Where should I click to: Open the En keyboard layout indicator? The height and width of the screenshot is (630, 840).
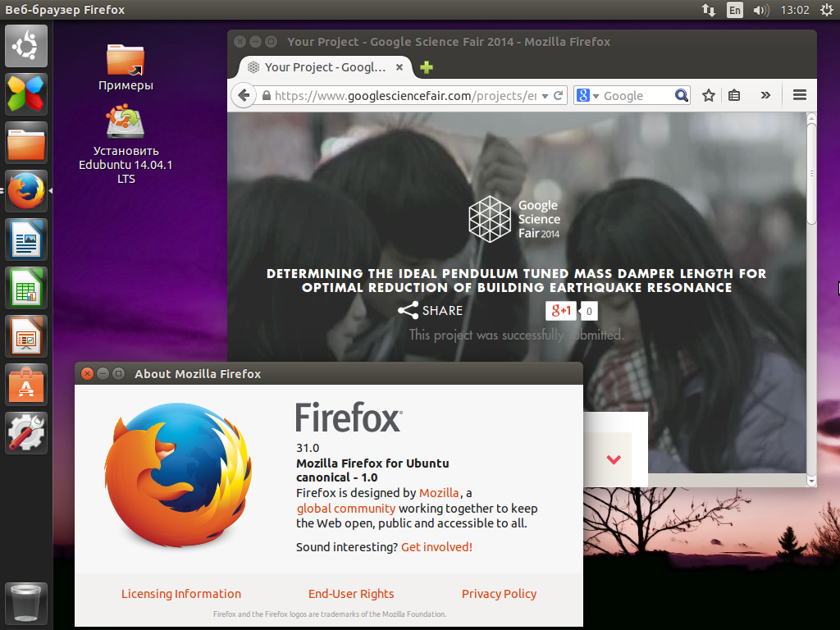point(735,10)
